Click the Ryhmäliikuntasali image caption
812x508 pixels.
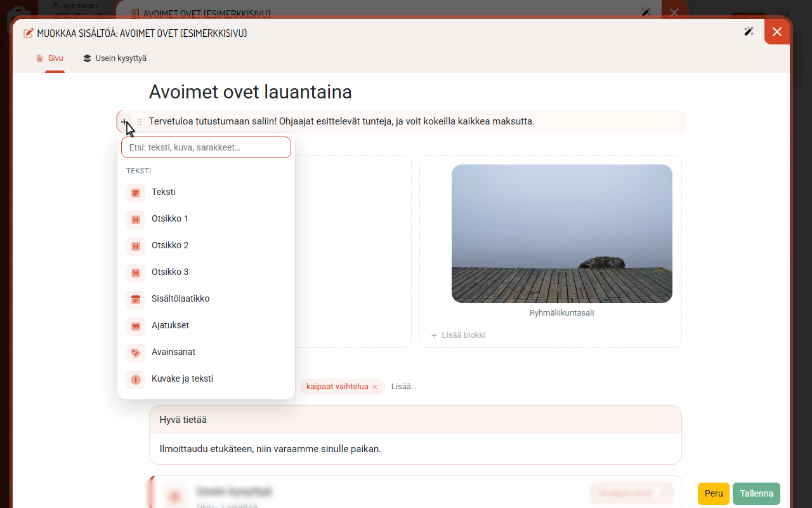pos(562,313)
